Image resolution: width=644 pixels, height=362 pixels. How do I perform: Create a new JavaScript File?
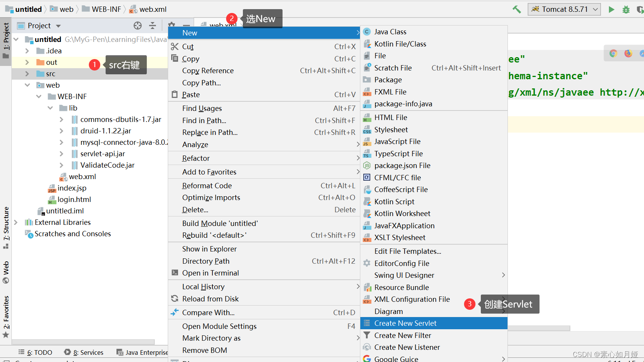[x=434, y=141]
